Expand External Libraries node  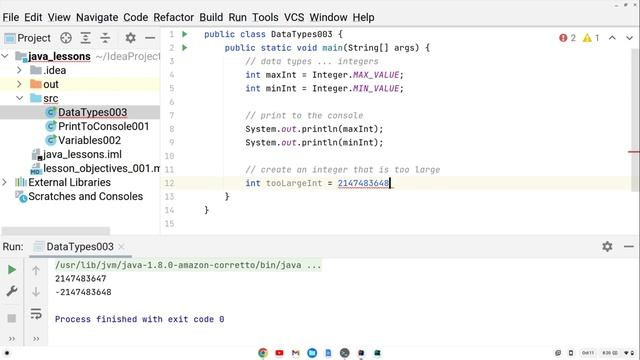(x=5, y=182)
